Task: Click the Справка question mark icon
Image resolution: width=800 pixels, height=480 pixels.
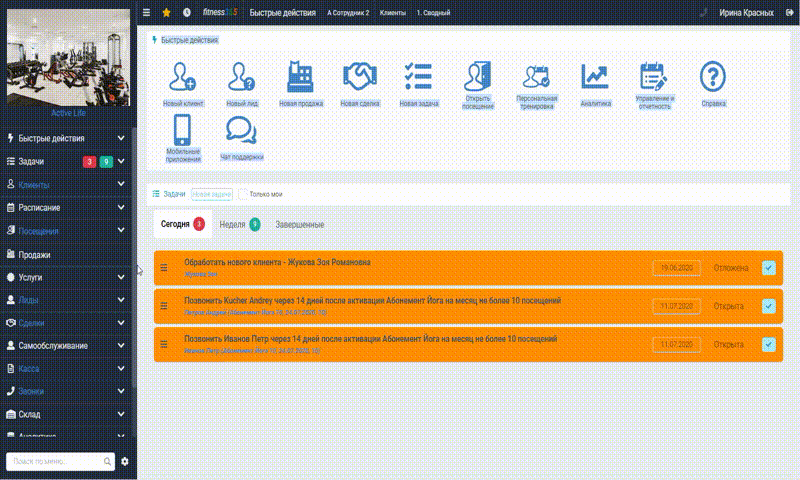Action: (x=712, y=78)
